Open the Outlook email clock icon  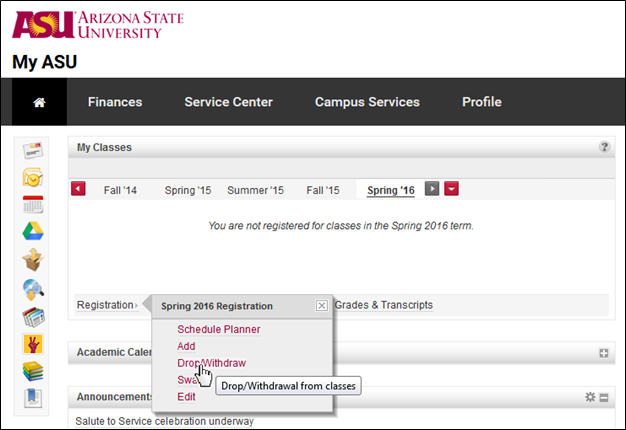coord(33,177)
